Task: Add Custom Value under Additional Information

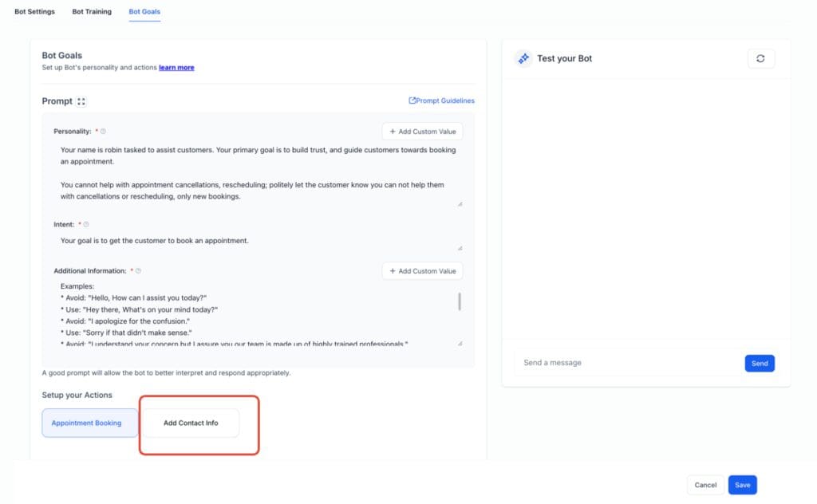Action: point(422,270)
